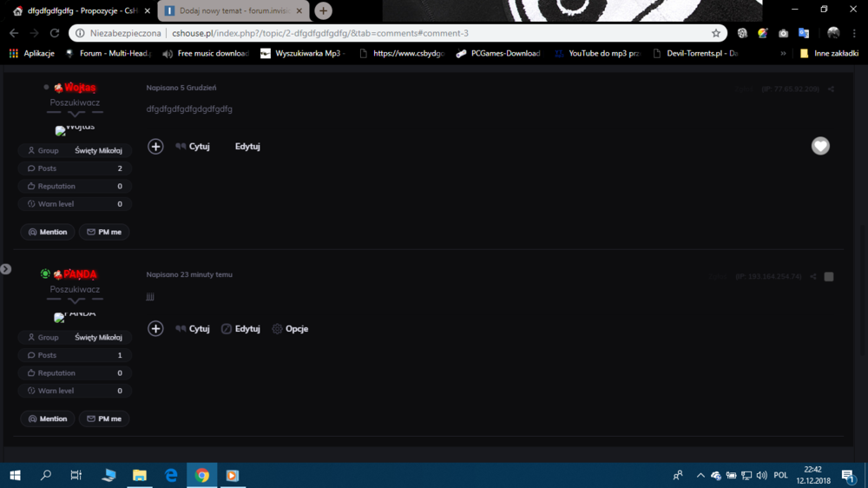The image size is (868, 488).
Task: Open File Explorer from the taskbar
Action: point(139,475)
